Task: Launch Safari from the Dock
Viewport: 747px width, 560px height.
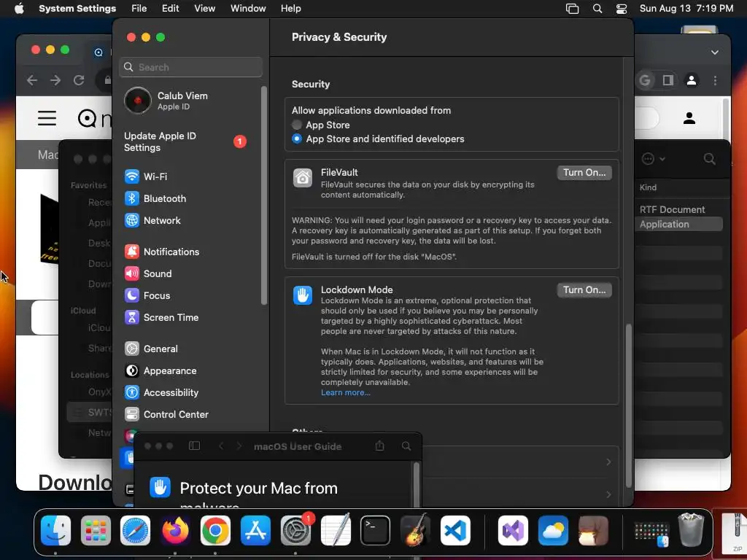Action: [x=135, y=531]
